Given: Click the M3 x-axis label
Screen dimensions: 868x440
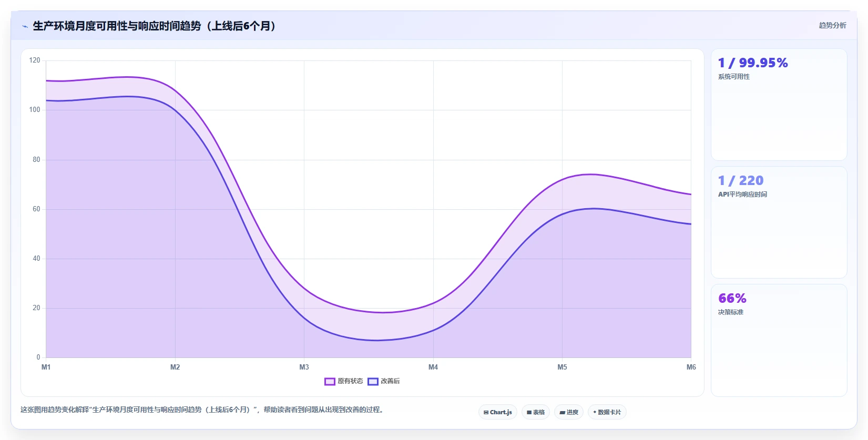Looking at the screenshot, I should pos(304,367).
